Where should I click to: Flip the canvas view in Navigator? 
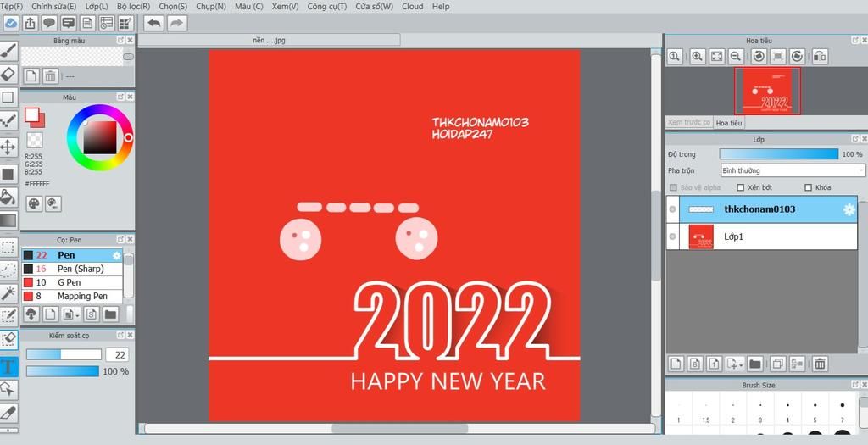pos(820,56)
